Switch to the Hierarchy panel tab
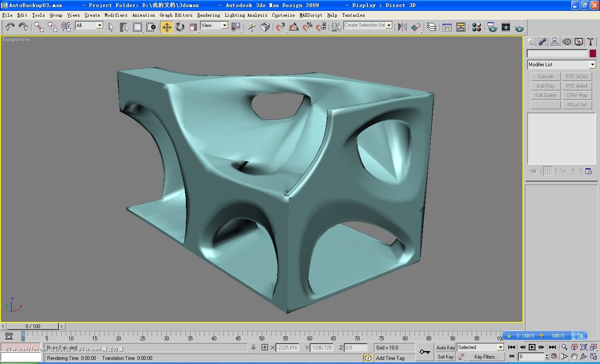 [555, 42]
